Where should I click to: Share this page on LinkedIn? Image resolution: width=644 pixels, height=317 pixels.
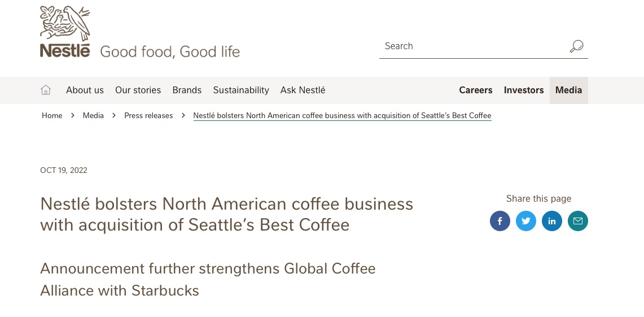point(551,221)
